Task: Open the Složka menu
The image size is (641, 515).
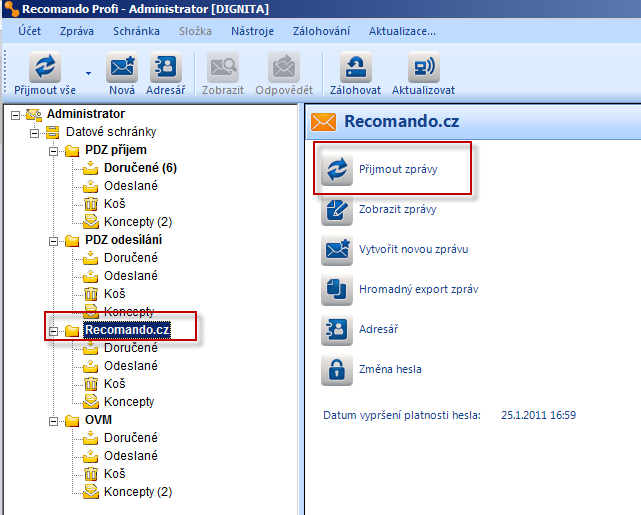Action: click(195, 31)
